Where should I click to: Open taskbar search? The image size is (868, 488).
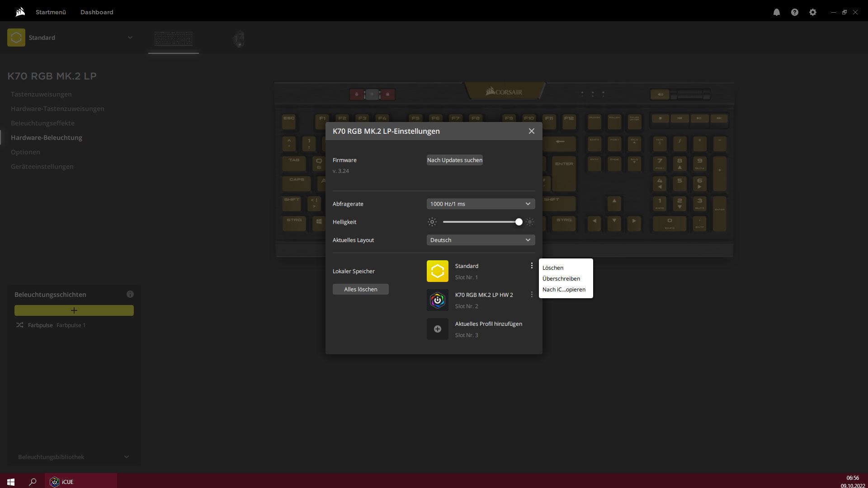pyautogui.click(x=33, y=482)
